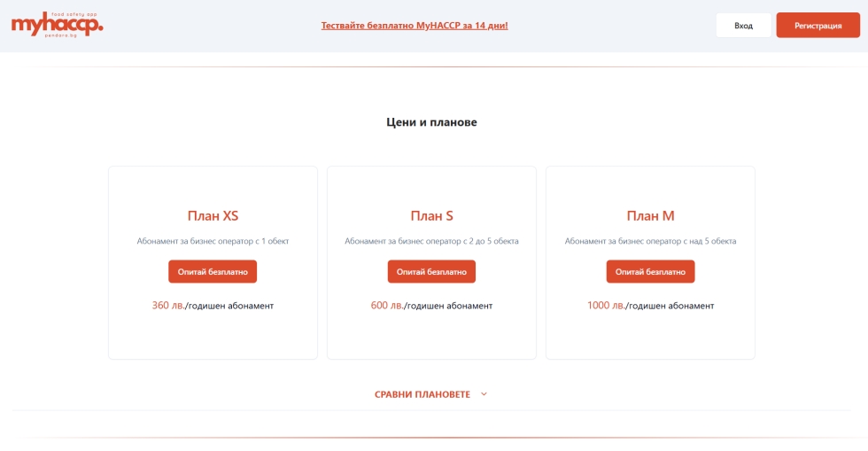Click the description for 1 обект subscription

coord(213,241)
